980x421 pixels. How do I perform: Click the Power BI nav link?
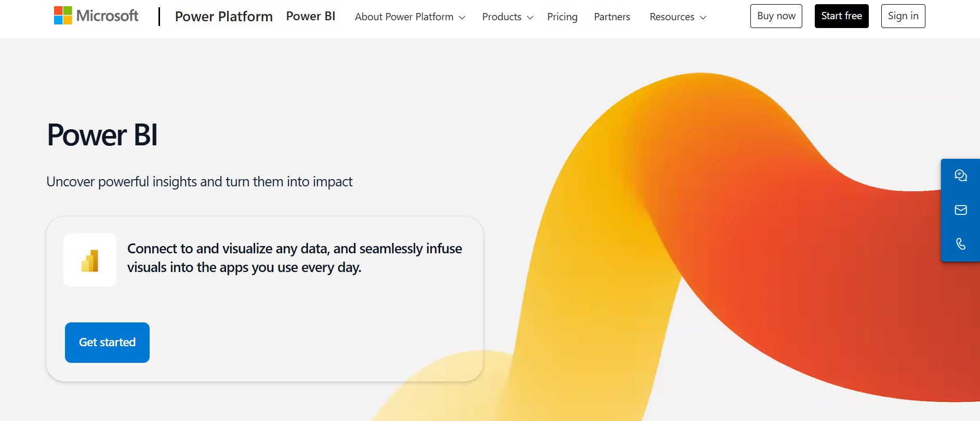click(311, 16)
